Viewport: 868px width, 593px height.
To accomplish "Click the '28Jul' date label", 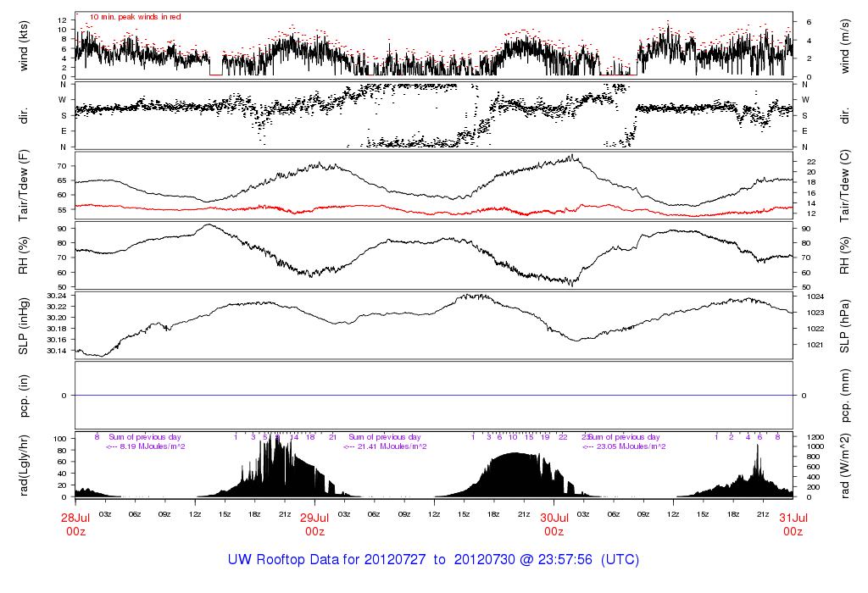I will click(75, 518).
